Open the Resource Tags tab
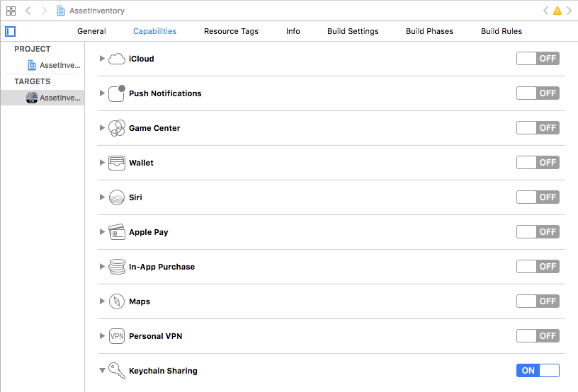Viewport: 578px width, 392px height. [231, 31]
